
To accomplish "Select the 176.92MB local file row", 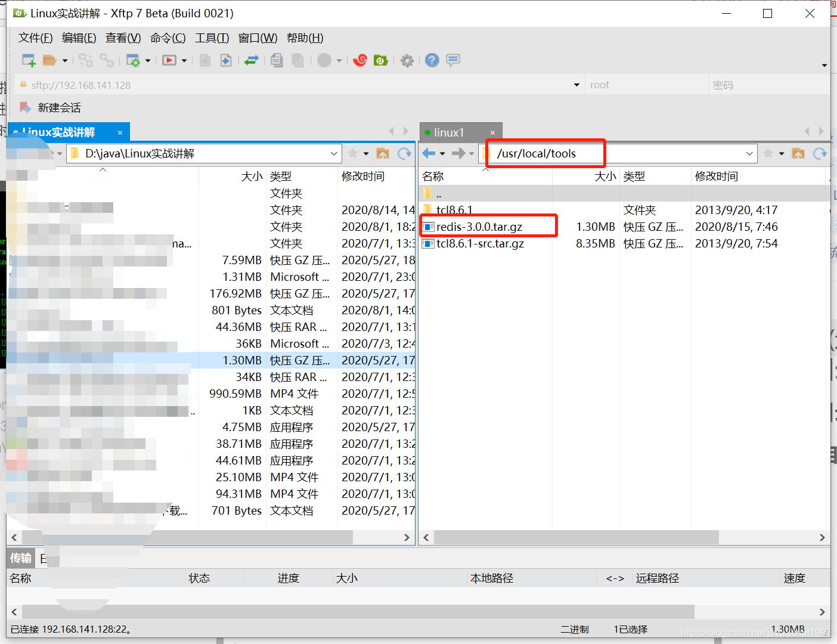I will [x=212, y=294].
